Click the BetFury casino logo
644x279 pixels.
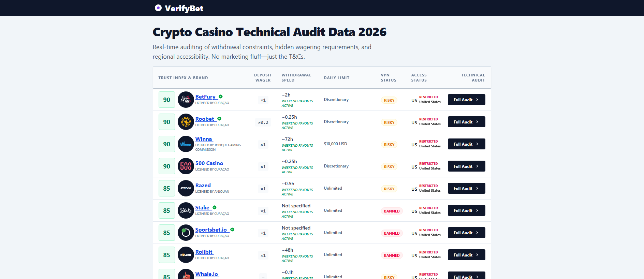coord(186,100)
